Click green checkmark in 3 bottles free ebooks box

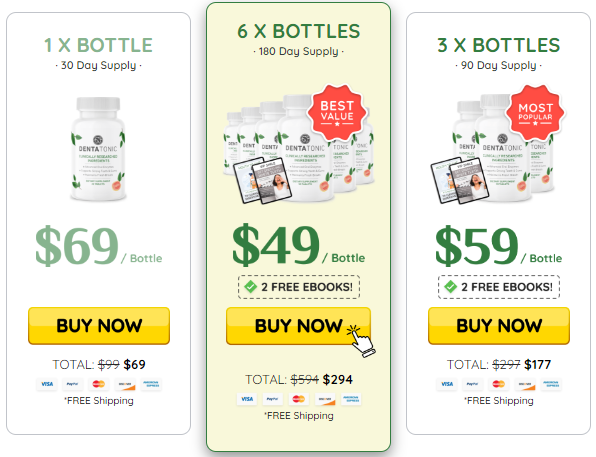(451, 287)
